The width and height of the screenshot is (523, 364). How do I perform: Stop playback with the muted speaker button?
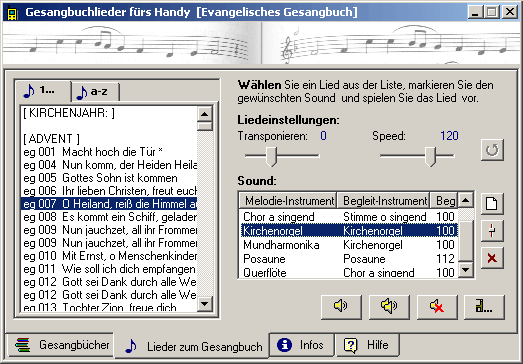pyautogui.click(x=437, y=306)
